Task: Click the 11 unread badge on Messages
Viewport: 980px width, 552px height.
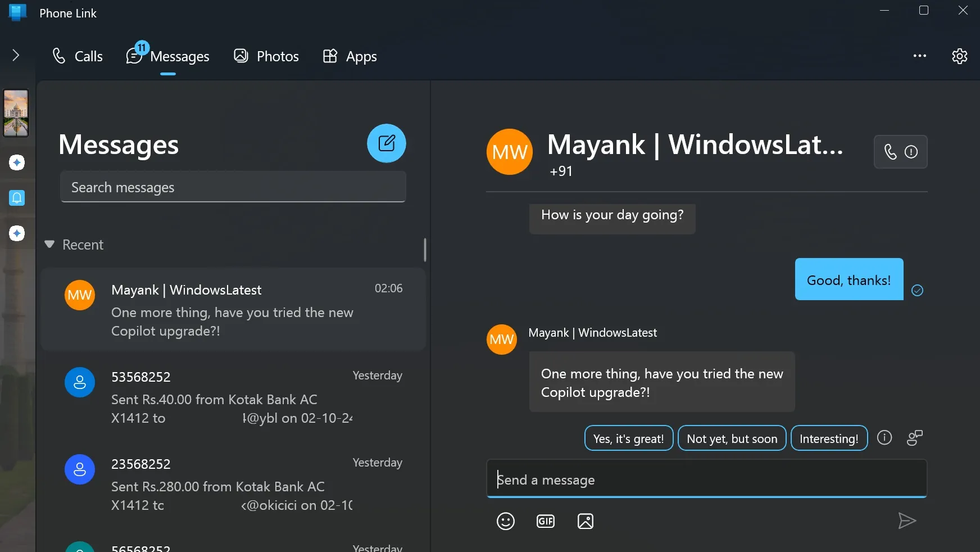Action: coord(142,48)
